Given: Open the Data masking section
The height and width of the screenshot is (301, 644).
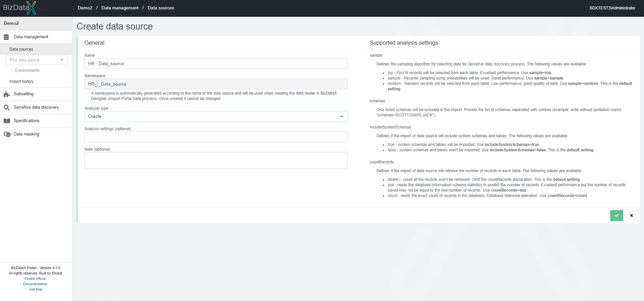Looking at the screenshot, I should (36, 134).
